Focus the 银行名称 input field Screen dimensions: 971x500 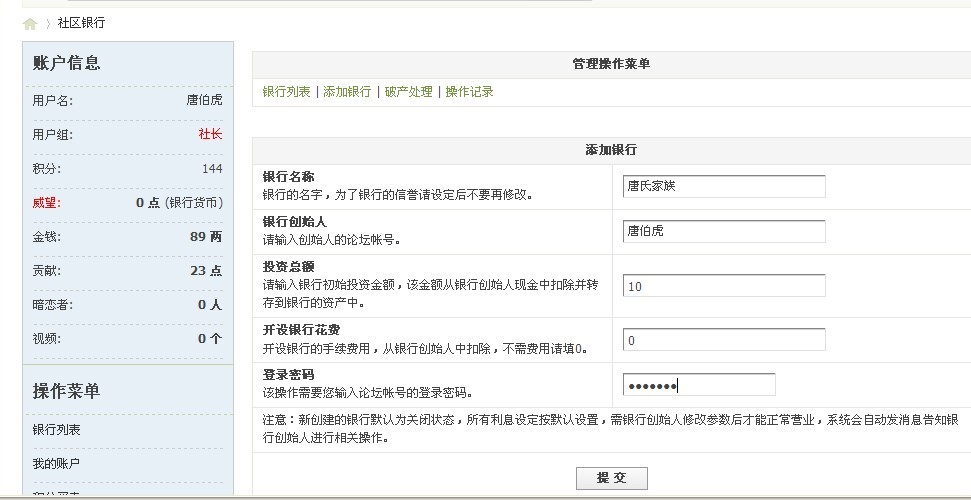tap(724, 186)
